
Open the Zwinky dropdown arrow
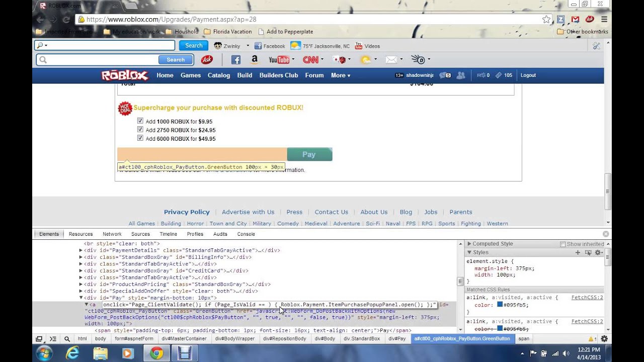pos(248,46)
